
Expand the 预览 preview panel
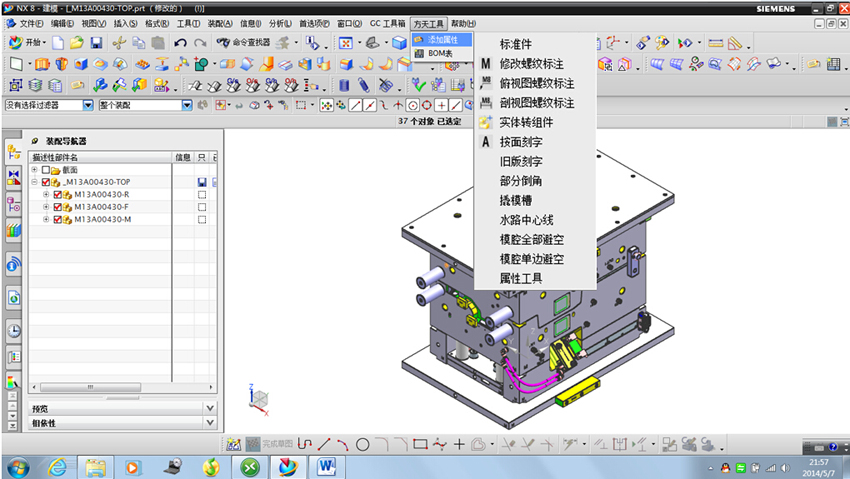[209, 408]
